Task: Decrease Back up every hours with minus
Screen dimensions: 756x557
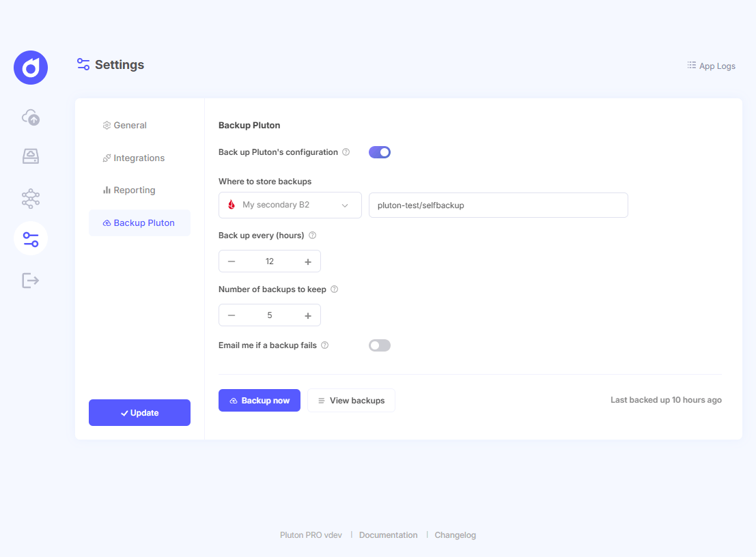Action: (x=232, y=261)
